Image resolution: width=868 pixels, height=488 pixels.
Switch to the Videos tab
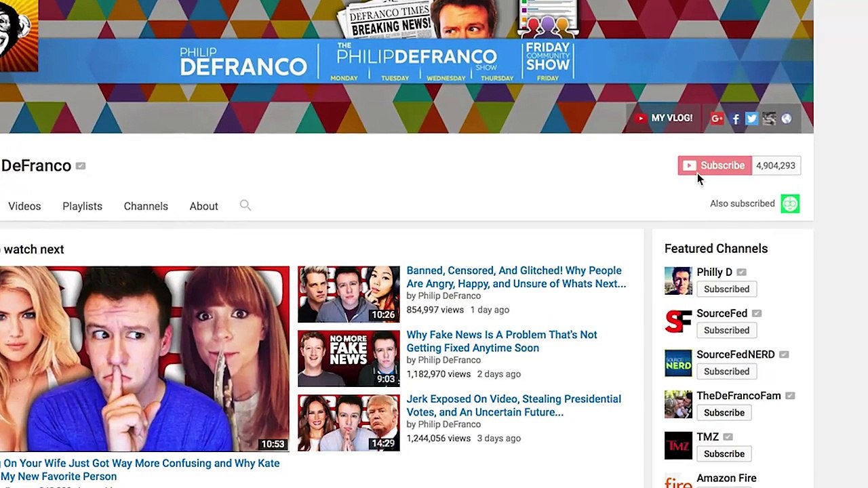click(x=24, y=206)
